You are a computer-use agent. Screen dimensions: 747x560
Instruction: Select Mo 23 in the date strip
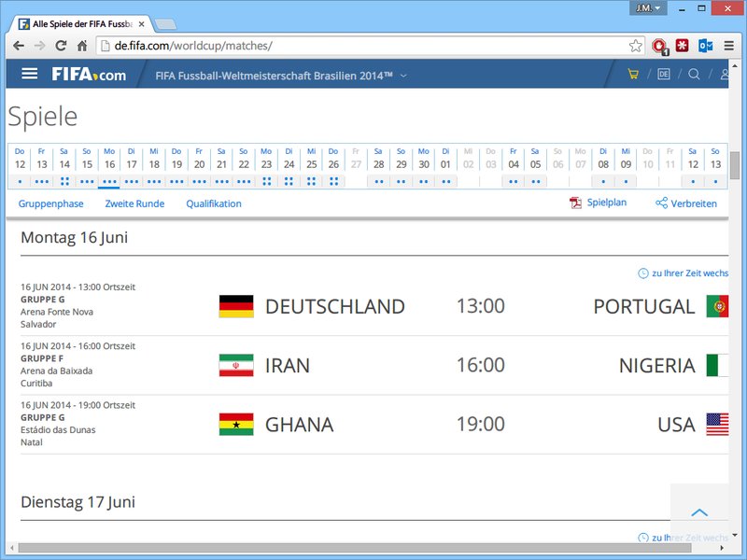(266, 166)
